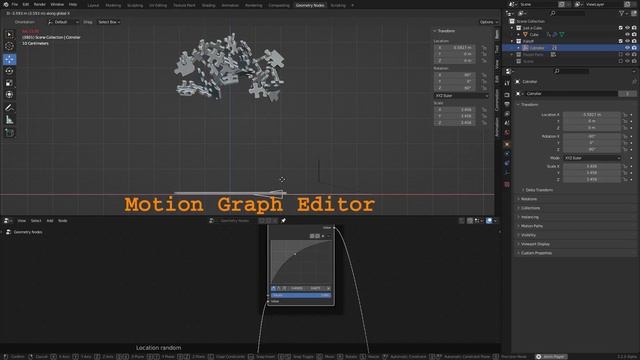Open the node editor Add menu

click(49, 221)
